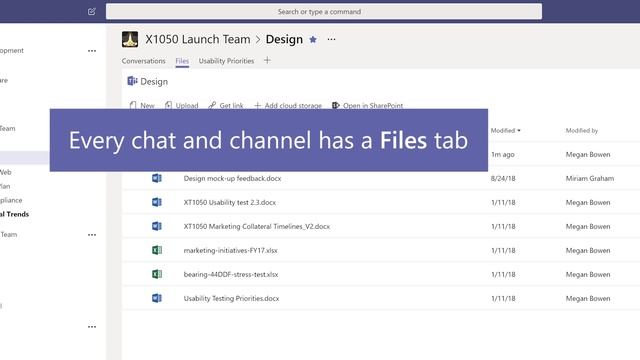Click Excel icon for marketing-initiatives-FY17
640x360 pixels.
(157, 250)
